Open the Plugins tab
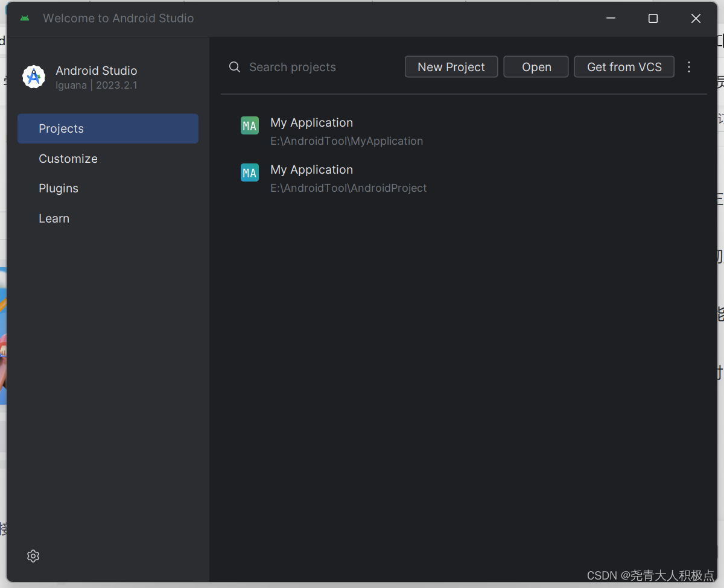Image resolution: width=724 pixels, height=588 pixels. [108, 188]
